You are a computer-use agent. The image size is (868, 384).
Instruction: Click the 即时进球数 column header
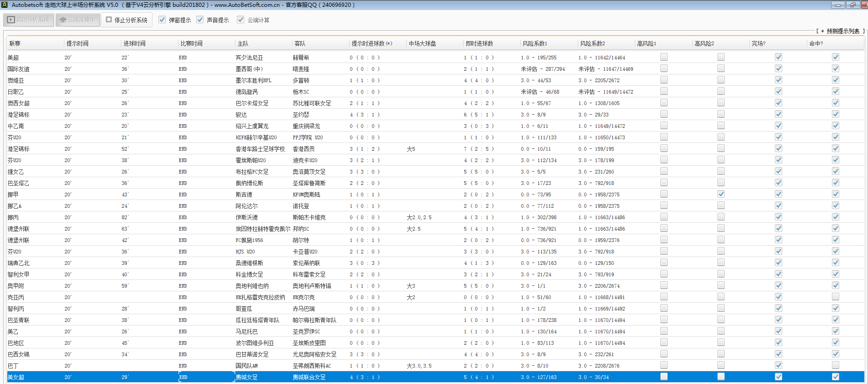point(479,43)
